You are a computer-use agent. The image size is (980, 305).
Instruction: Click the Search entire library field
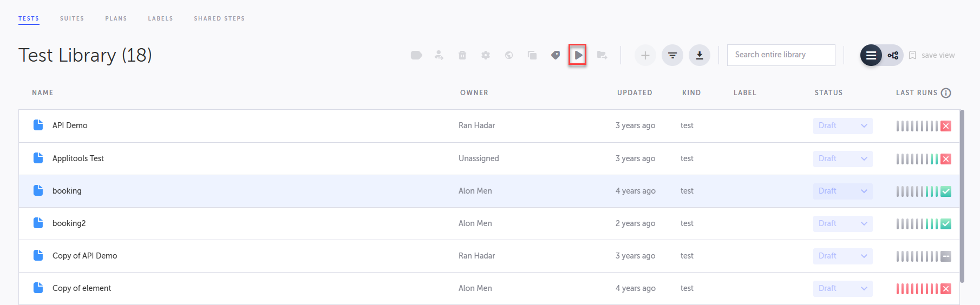[781, 55]
